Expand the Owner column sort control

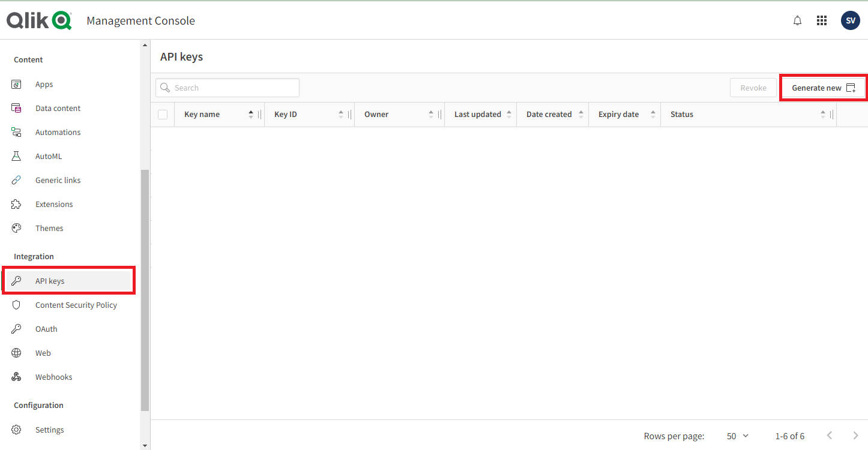tap(430, 113)
